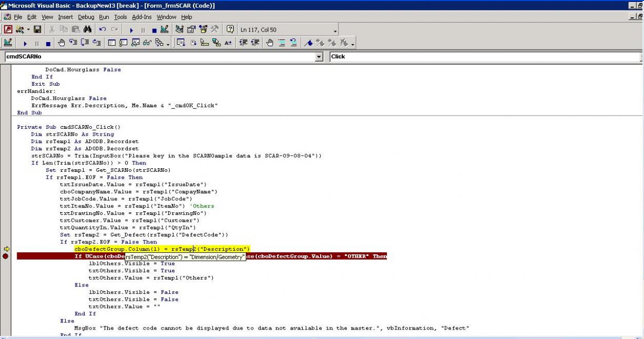644x339 pixels.
Task: Open the Add-Ins menu
Action: tap(141, 17)
